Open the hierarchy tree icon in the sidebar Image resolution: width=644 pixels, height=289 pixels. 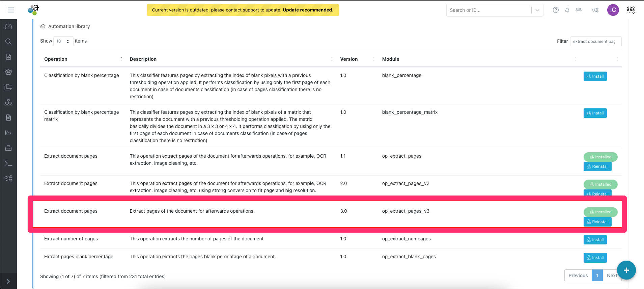point(8,103)
